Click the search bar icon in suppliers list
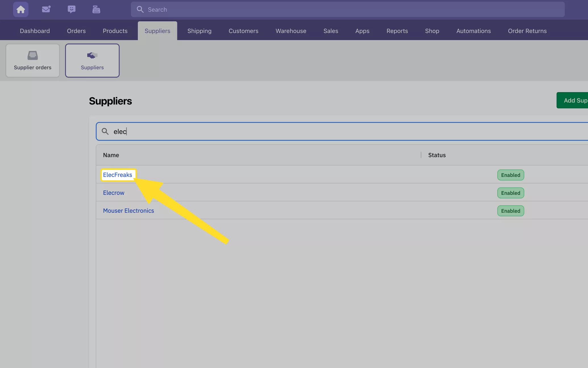 (105, 131)
